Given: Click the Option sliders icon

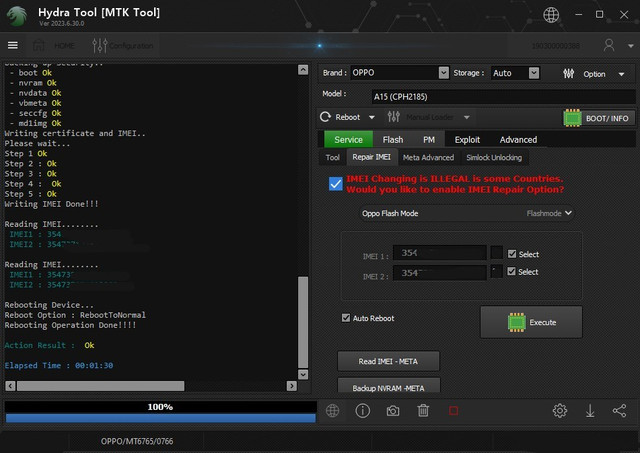Looking at the screenshot, I should pyautogui.click(x=568, y=73).
